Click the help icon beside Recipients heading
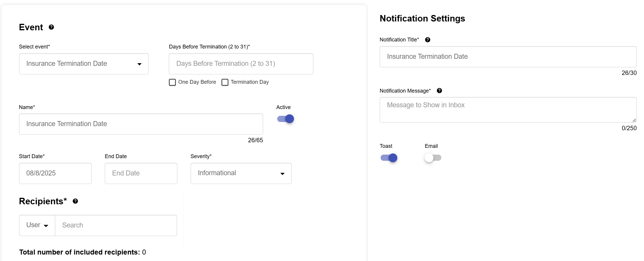The width and height of the screenshot is (644, 261). point(75,201)
